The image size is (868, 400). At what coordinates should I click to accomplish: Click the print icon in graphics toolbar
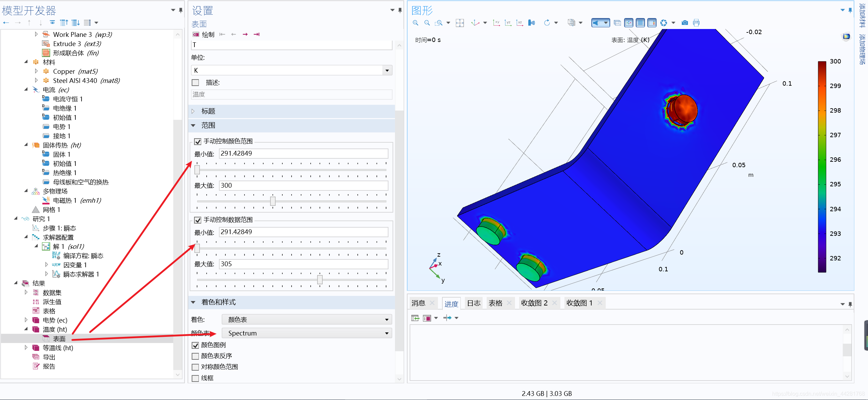696,23
